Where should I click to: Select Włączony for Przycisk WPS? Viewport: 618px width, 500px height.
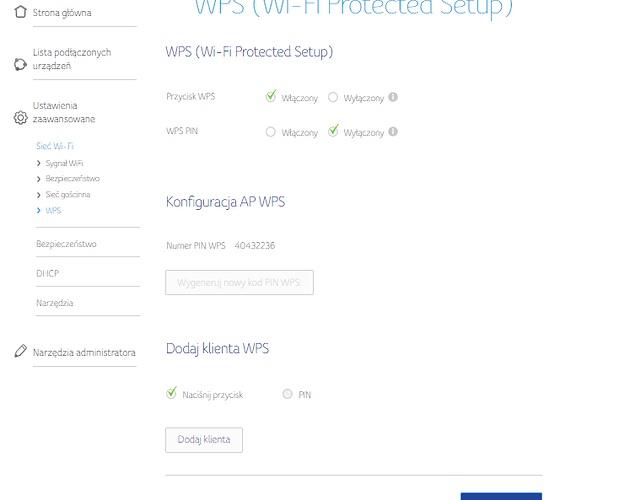(271, 97)
